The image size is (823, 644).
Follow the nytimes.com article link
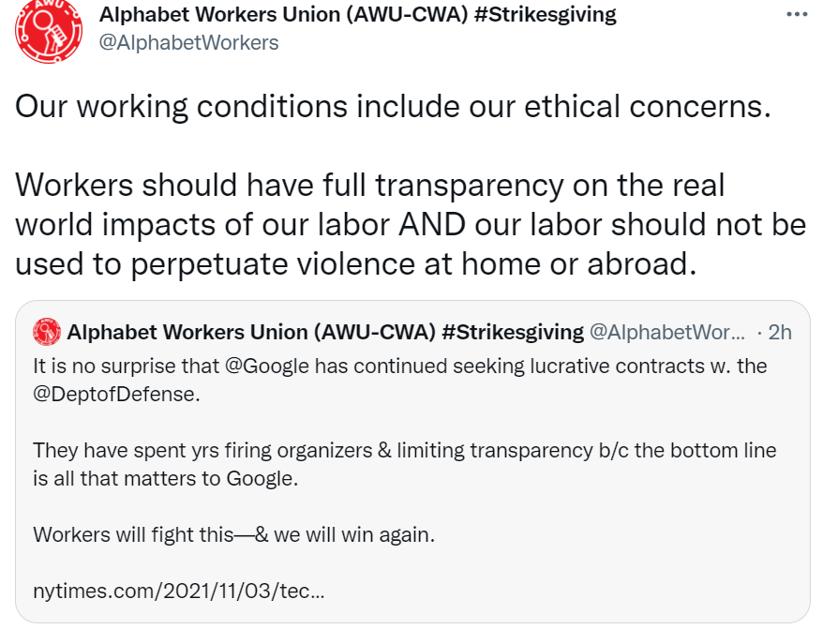[179, 592]
